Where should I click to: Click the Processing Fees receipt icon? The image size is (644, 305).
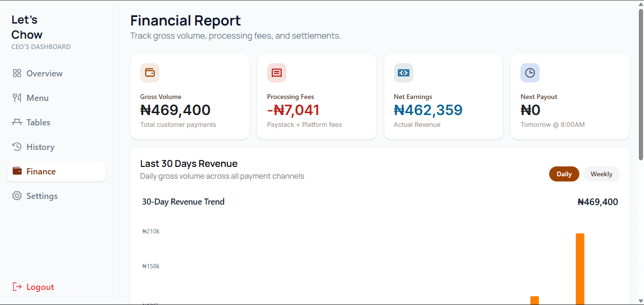(276, 73)
